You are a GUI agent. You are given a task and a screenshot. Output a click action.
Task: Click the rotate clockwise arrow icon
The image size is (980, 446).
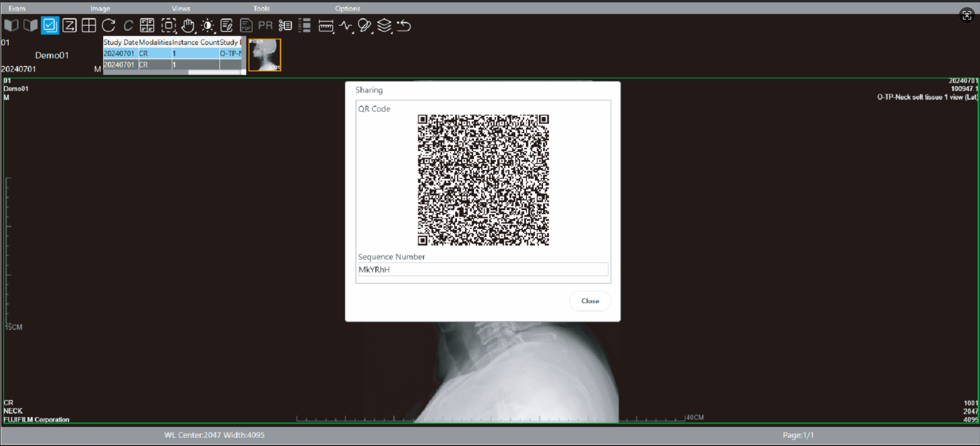tap(108, 25)
